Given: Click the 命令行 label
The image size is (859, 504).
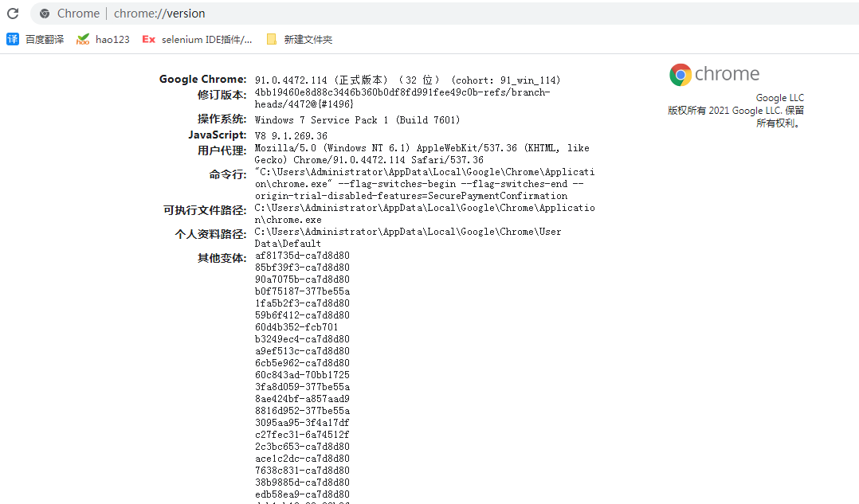Looking at the screenshot, I should [x=228, y=174].
